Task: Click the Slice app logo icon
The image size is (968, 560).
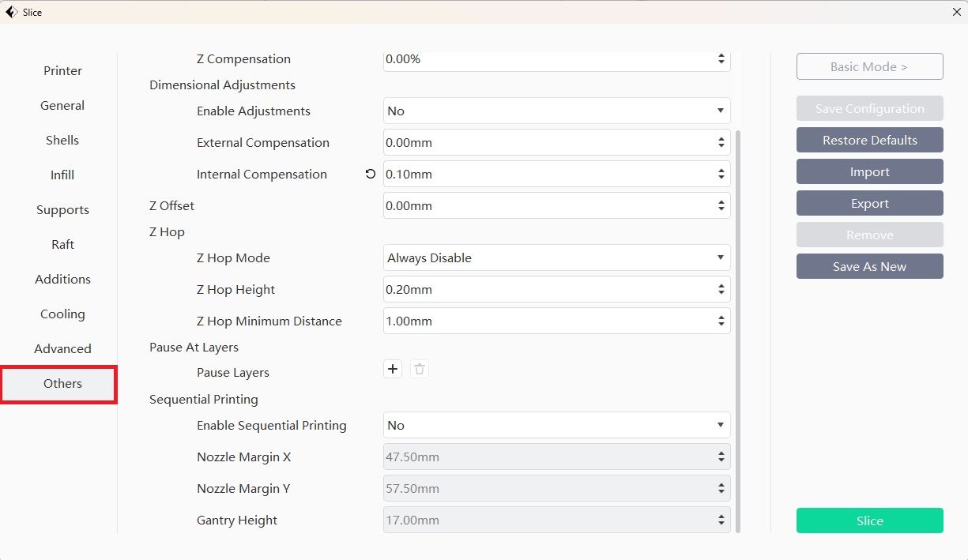Action: [x=11, y=12]
